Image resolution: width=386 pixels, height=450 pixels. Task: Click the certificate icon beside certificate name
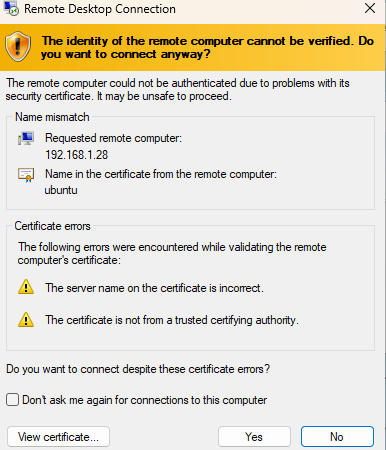[26, 175]
